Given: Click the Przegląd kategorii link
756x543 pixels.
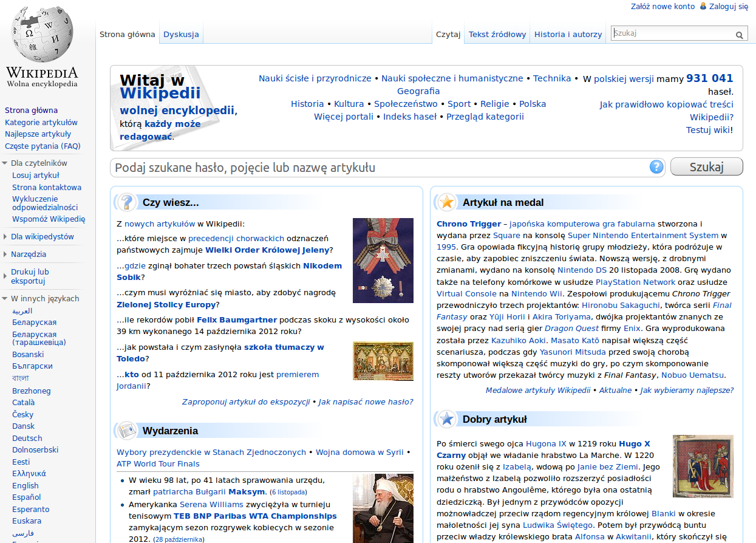Looking at the screenshot, I should click(x=485, y=117).
